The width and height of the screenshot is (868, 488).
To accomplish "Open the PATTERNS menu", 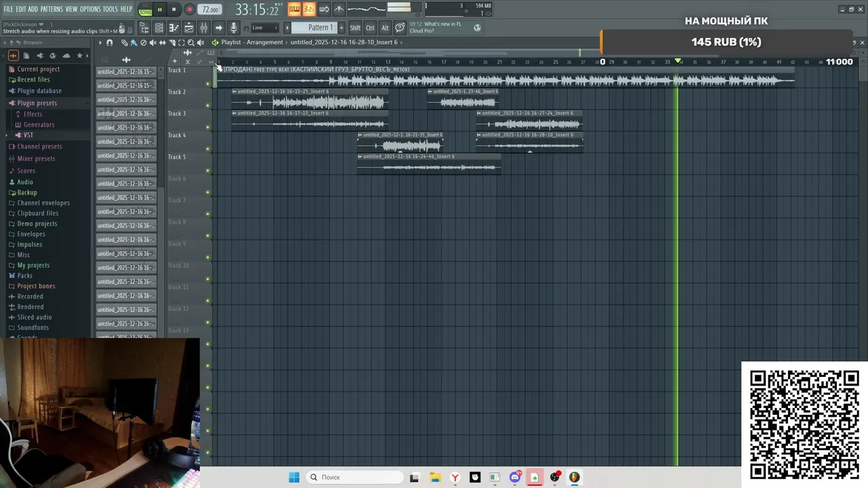I will coord(52,9).
